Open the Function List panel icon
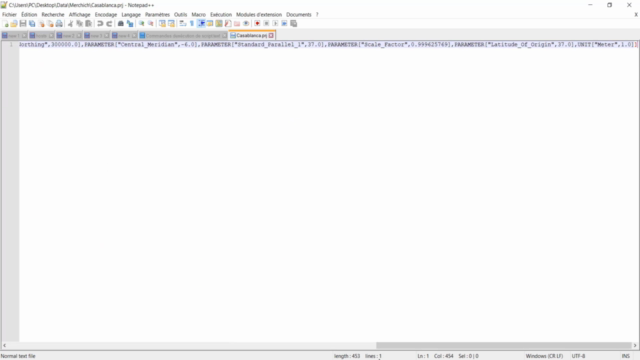Image resolution: width=640 pixels, height=360 pixels. point(228,24)
